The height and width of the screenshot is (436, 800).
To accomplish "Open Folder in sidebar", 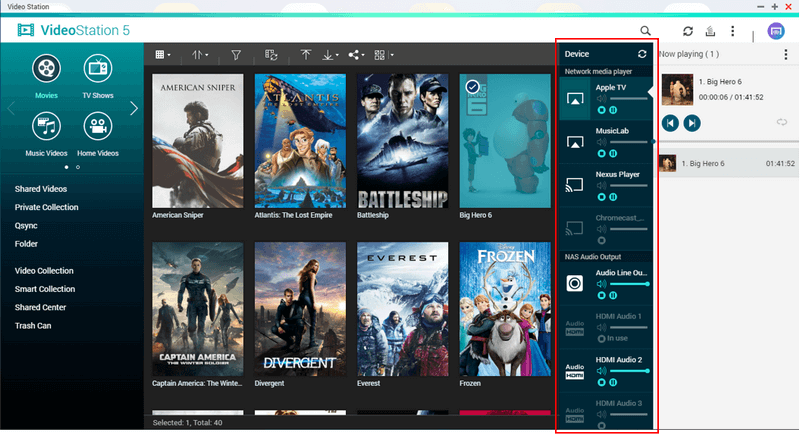I will pos(26,244).
